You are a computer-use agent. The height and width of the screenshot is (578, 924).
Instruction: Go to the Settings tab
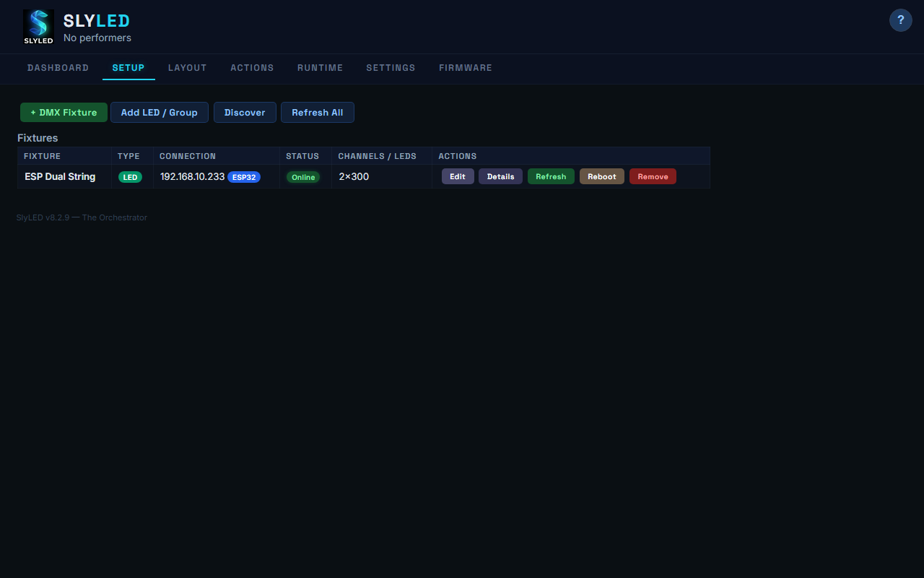click(x=391, y=68)
